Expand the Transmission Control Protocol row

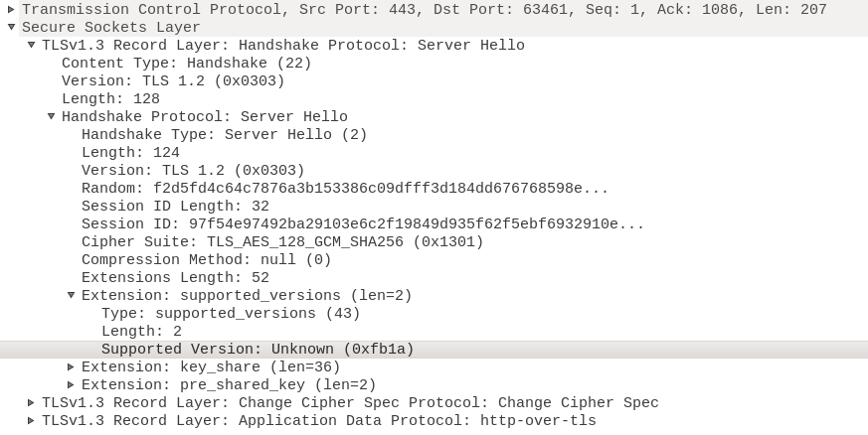click(x=11, y=9)
